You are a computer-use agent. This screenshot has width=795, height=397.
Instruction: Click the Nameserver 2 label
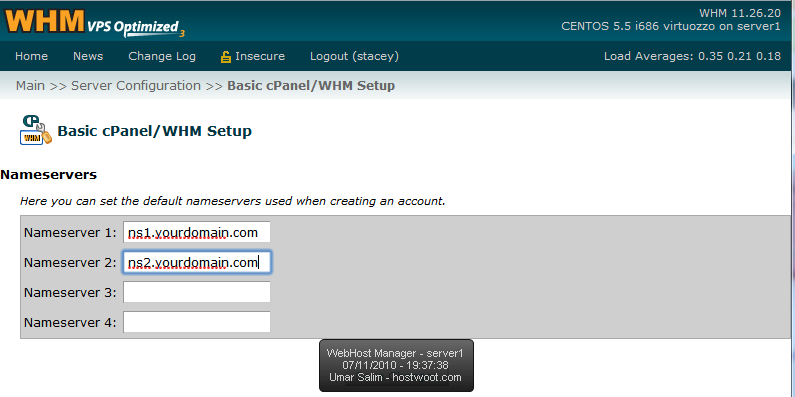[70, 263]
